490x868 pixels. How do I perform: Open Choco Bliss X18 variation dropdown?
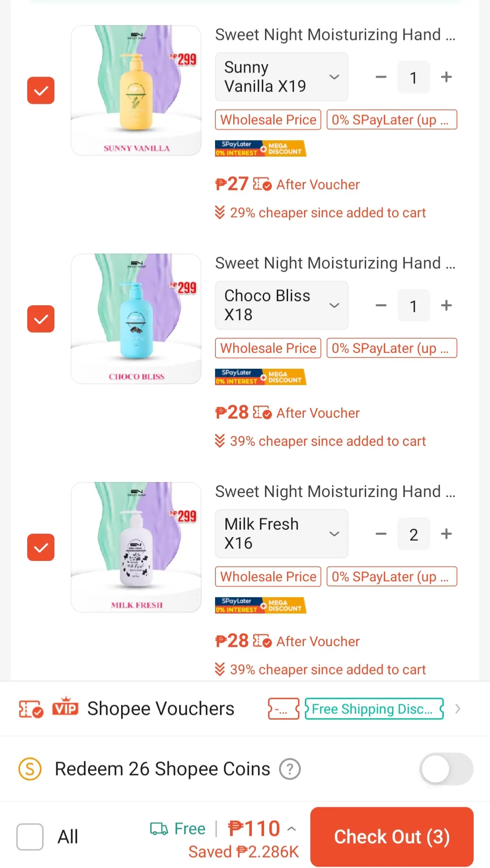[282, 305]
